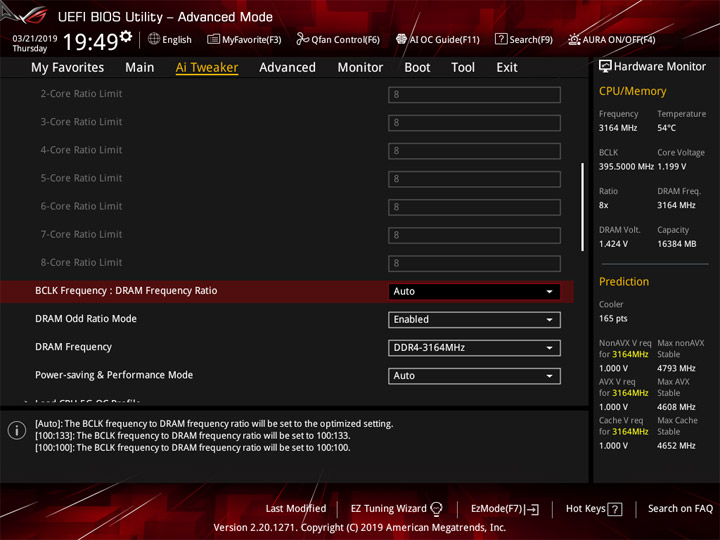Viewport: 720px width, 540px height.
Task: Switch to the Main tab
Action: point(140,68)
